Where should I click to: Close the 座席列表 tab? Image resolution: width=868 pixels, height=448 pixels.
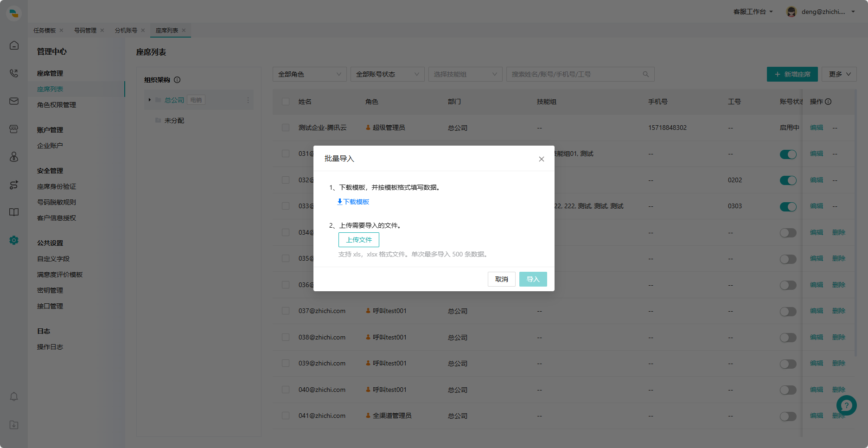184,30
